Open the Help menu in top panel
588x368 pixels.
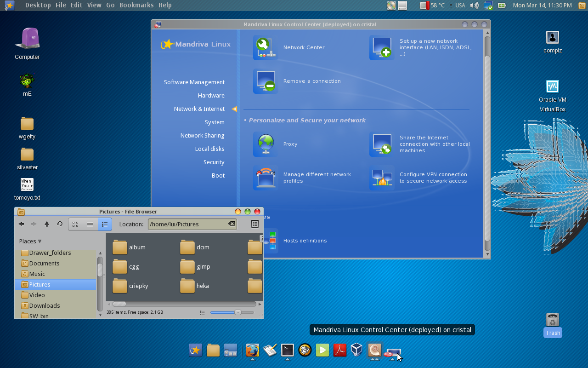165,5
